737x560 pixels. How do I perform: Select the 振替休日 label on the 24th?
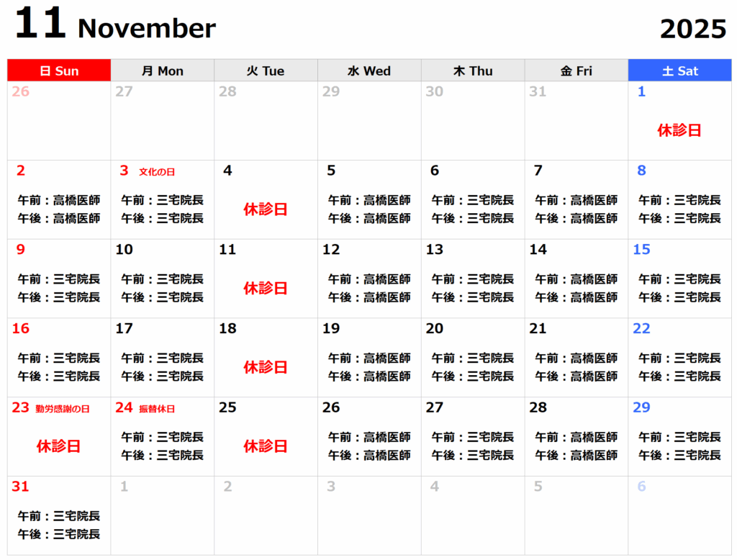click(157, 409)
